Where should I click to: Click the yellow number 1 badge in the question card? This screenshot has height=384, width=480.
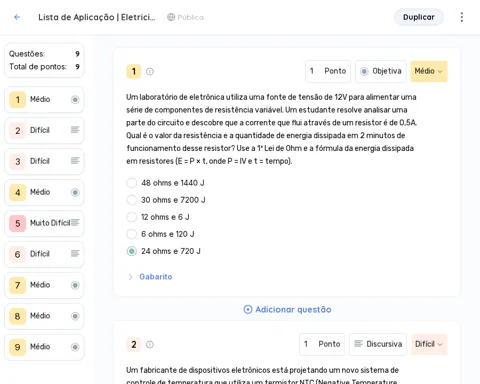click(134, 71)
